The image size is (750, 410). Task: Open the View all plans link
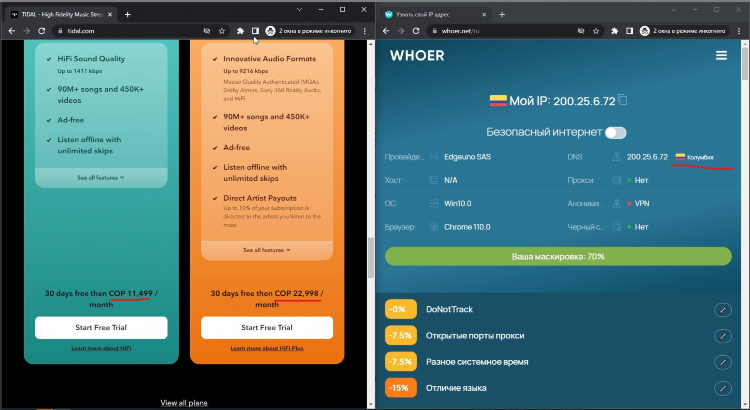pyautogui.click(x=184, y=403)
